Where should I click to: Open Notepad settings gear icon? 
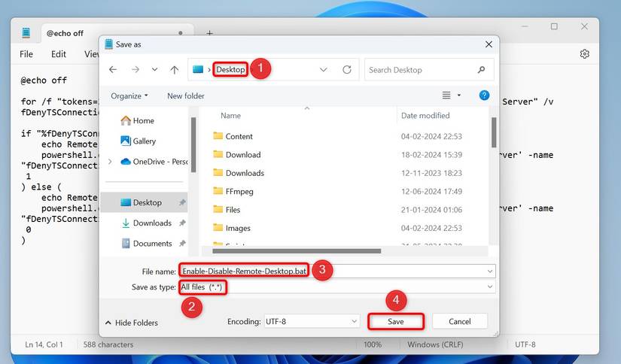click(585, 54)
